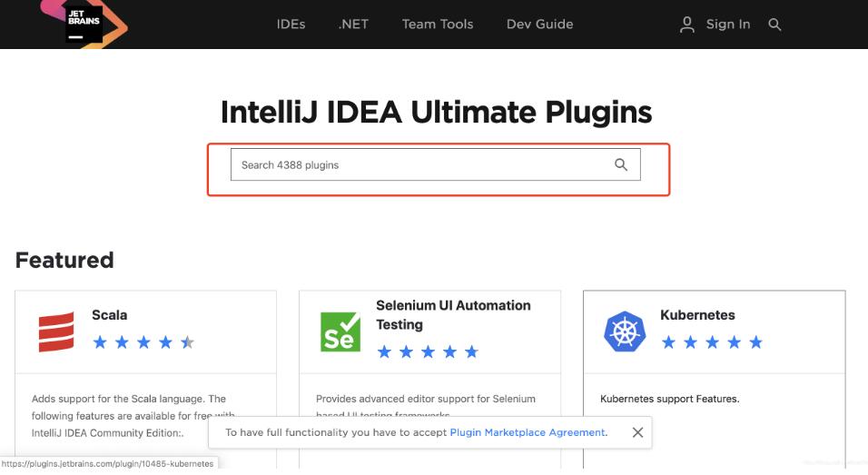
Task: Focus the Search 4388 plugins field
Action: (418, 165)
